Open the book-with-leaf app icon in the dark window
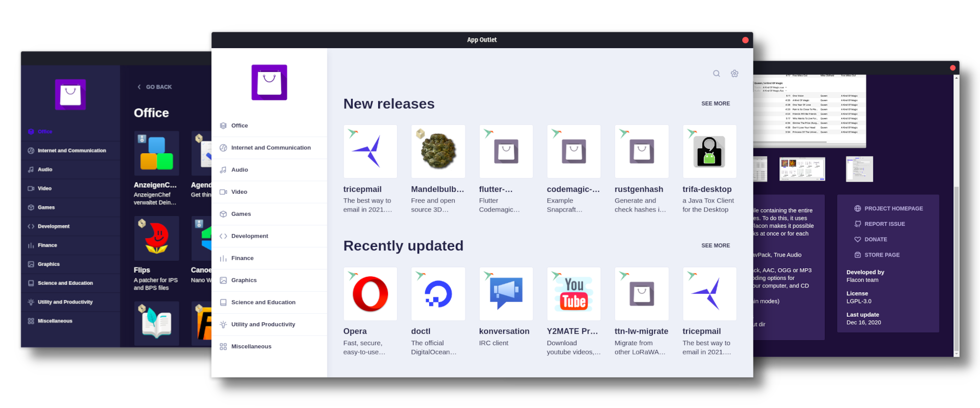Image resolution: width=980 pixels, height=408 pixels. [x=157, y=324]
